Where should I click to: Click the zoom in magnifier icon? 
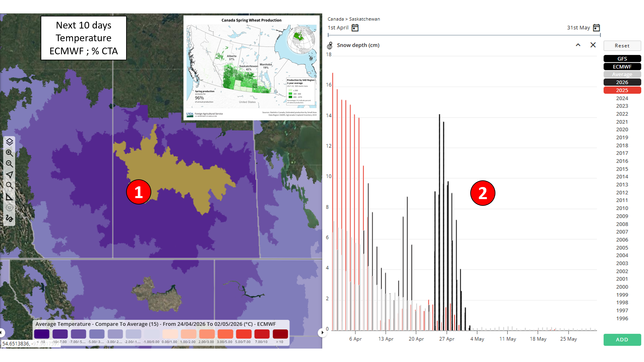pos(9,153)
